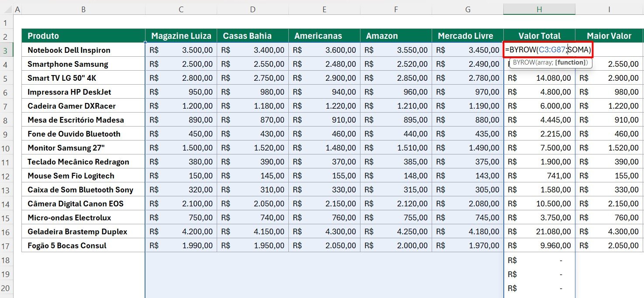Select Amazon price 960,00

click(x=396, y=92)
